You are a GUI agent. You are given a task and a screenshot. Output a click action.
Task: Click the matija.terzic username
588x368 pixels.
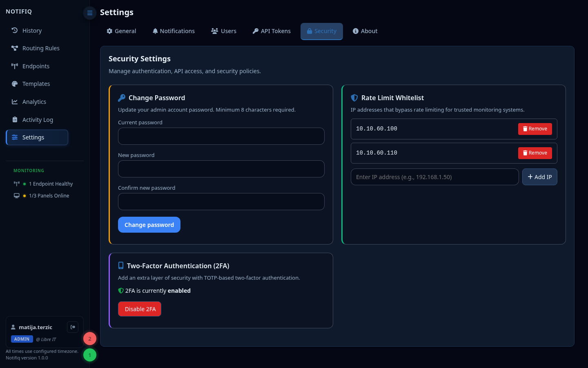(x=36, y=327)
